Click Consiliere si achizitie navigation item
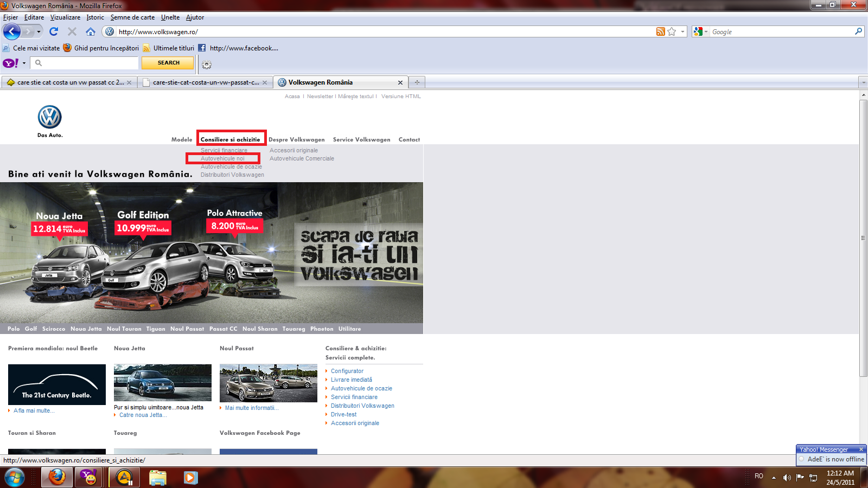Viewport: 868px width, 488px height. pyautogui.click(x=231, y=139)
